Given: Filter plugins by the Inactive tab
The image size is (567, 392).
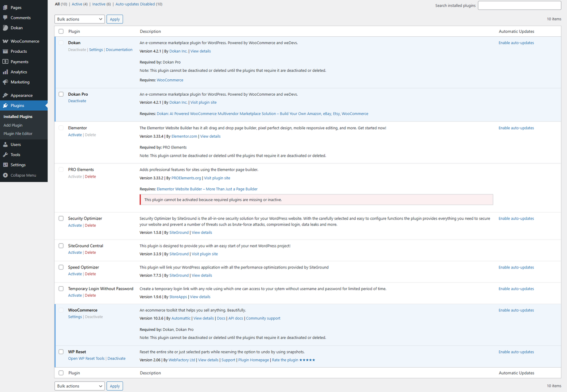Looking at the screenshot, I should click(99, 4).
